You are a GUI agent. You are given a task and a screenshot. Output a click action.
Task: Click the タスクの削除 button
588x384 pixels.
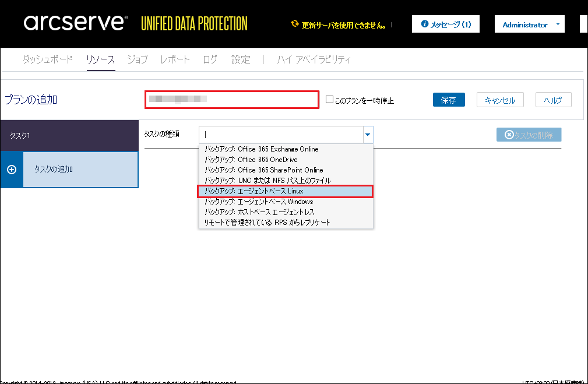point(529,135)
